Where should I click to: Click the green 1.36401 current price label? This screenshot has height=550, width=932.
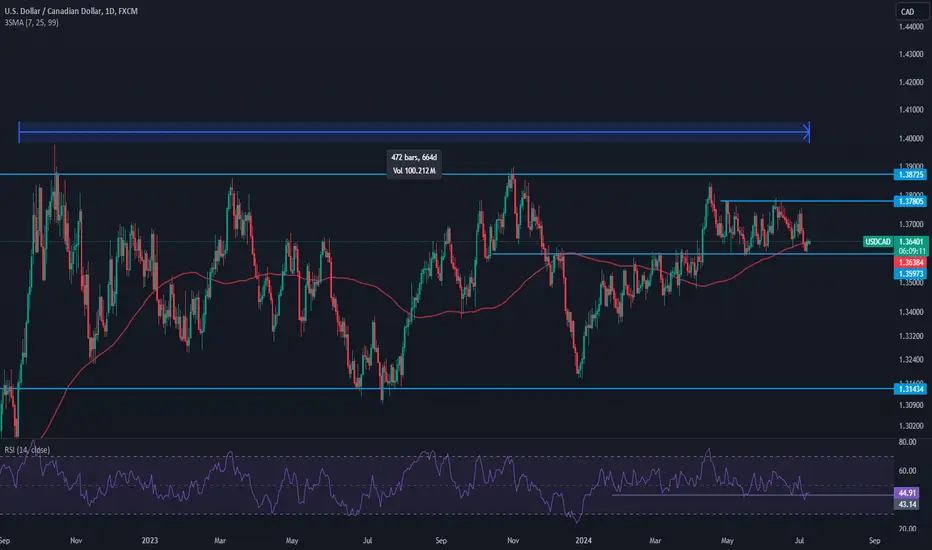[911, 241]
